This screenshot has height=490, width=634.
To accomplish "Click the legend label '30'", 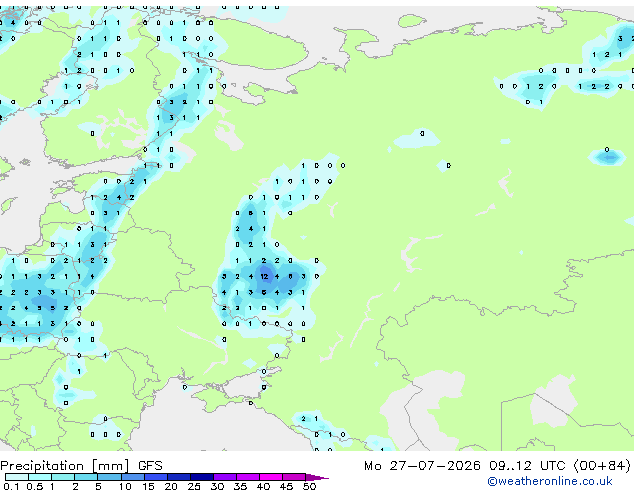I will point(217,486).
